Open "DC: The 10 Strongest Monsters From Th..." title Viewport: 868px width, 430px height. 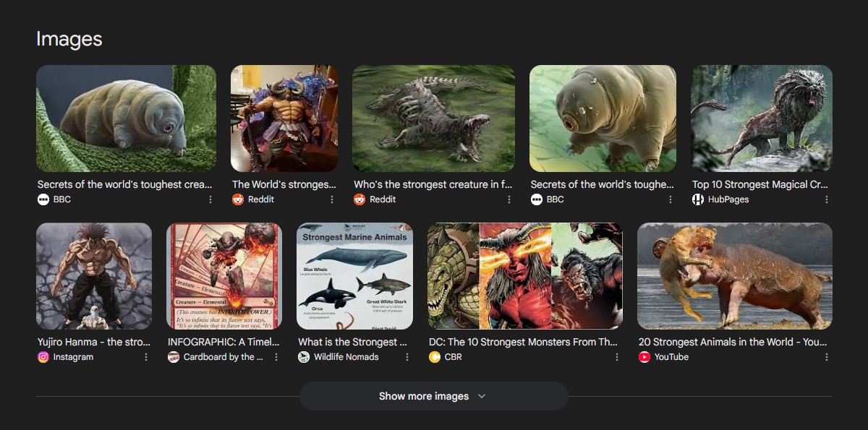pyautogui.click(x=523, y=342)
